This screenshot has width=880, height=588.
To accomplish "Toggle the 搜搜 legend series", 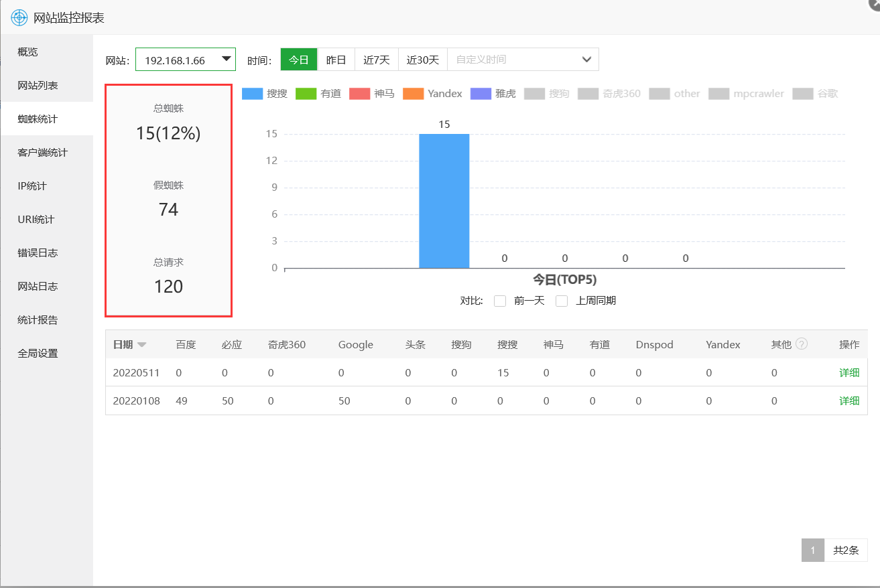I will [264, 94].
